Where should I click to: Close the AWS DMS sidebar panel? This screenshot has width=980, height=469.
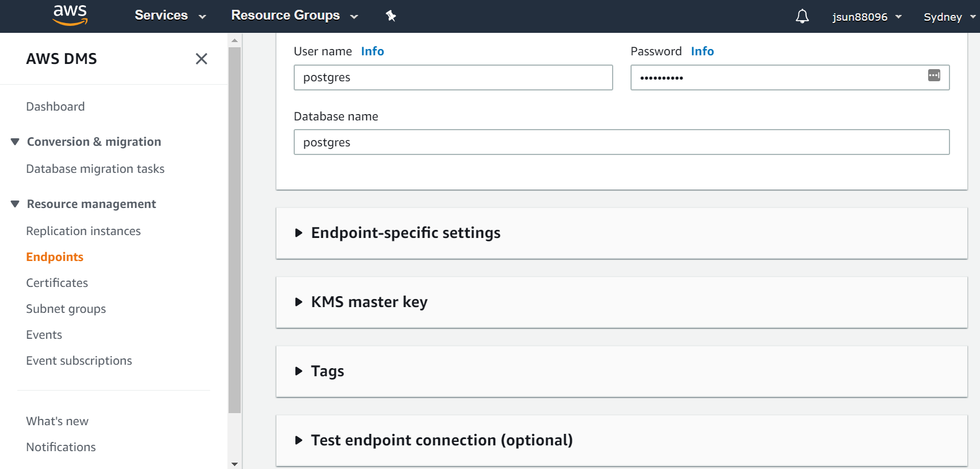pos(202,59)
